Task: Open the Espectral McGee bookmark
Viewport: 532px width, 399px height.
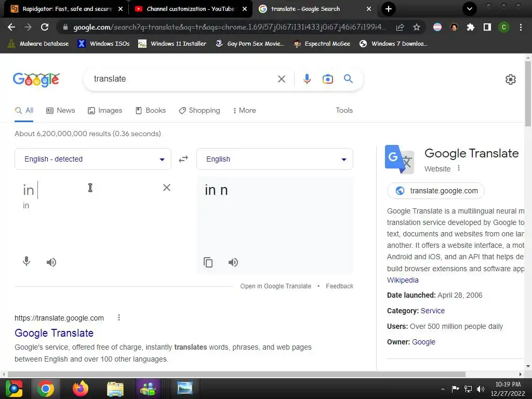Action: (322, 44)
